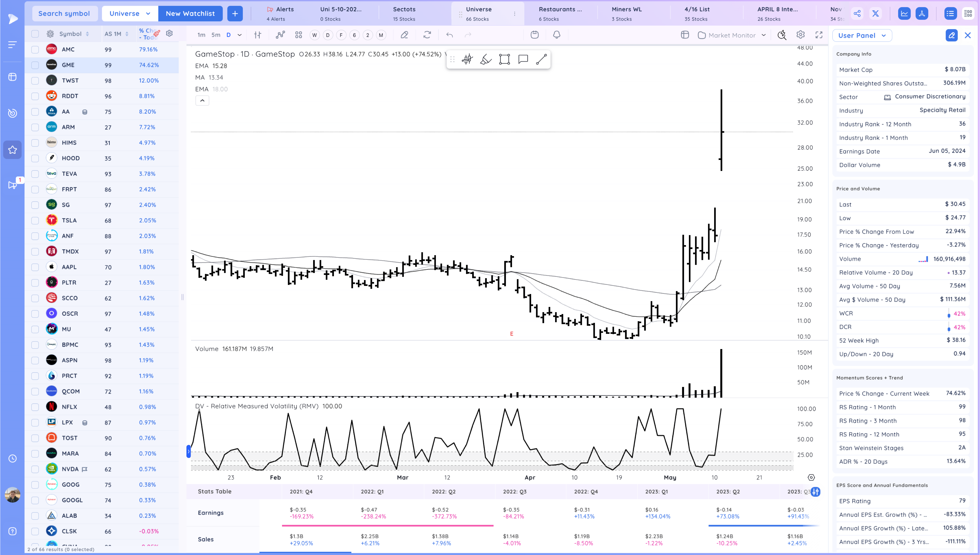Collapse the indicator legend chevron

[x=202, y=101]
